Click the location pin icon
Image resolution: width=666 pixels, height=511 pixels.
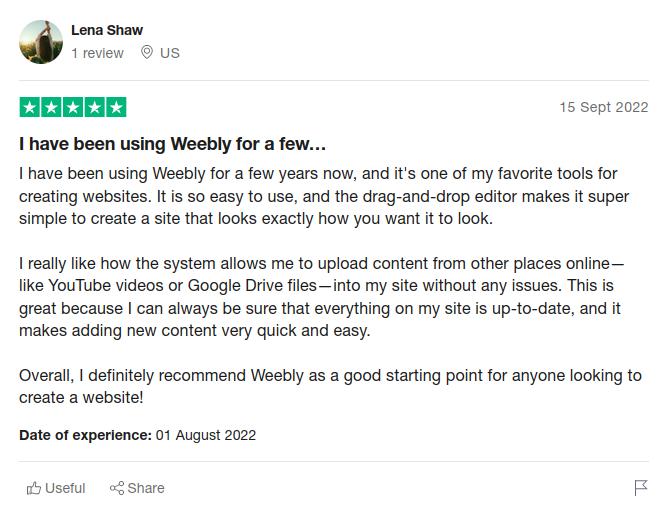tap(147, 52)
